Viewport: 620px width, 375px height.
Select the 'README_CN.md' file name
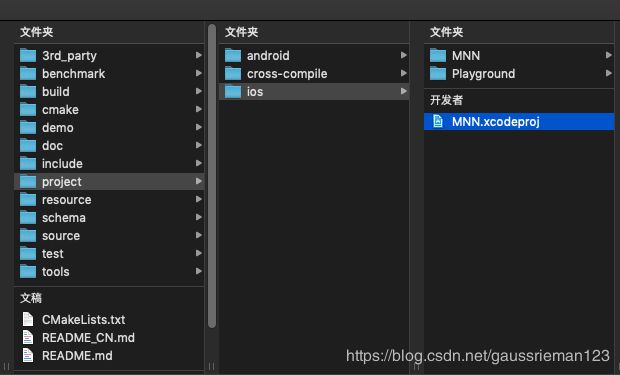(x=88, y=338)
